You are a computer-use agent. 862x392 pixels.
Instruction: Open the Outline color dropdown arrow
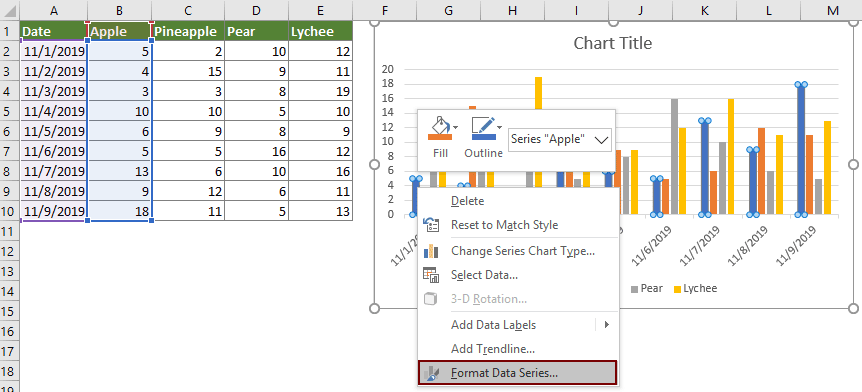tap(500, 127)
